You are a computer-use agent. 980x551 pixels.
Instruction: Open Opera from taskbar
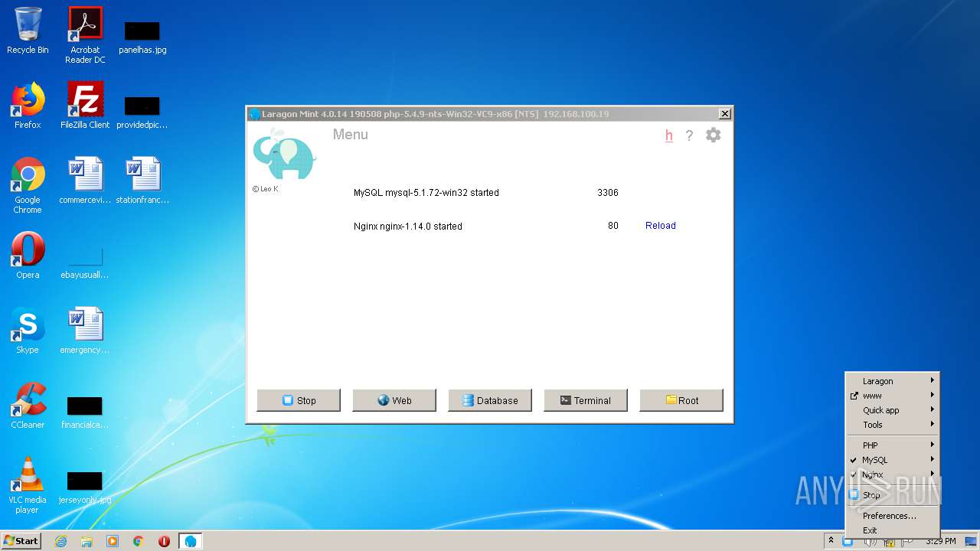click(164, 541)
